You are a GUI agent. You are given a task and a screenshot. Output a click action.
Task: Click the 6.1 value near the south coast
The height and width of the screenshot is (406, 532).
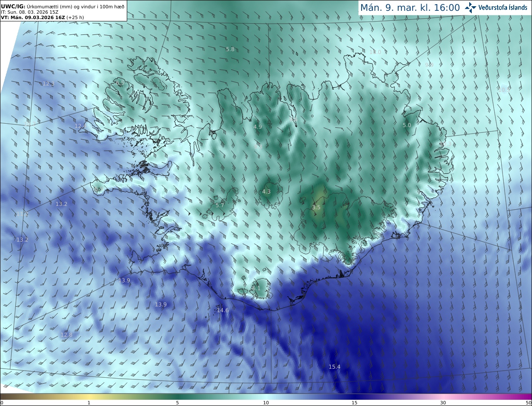pyautogui.click(x=256, y=288)
